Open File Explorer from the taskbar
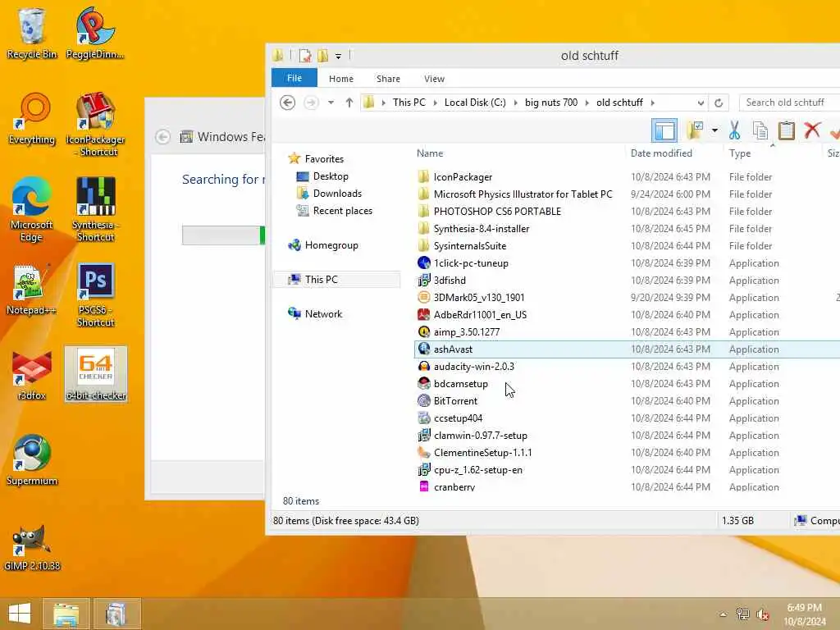The height and width of the screenshot is (630, 840). coord(66,614)
